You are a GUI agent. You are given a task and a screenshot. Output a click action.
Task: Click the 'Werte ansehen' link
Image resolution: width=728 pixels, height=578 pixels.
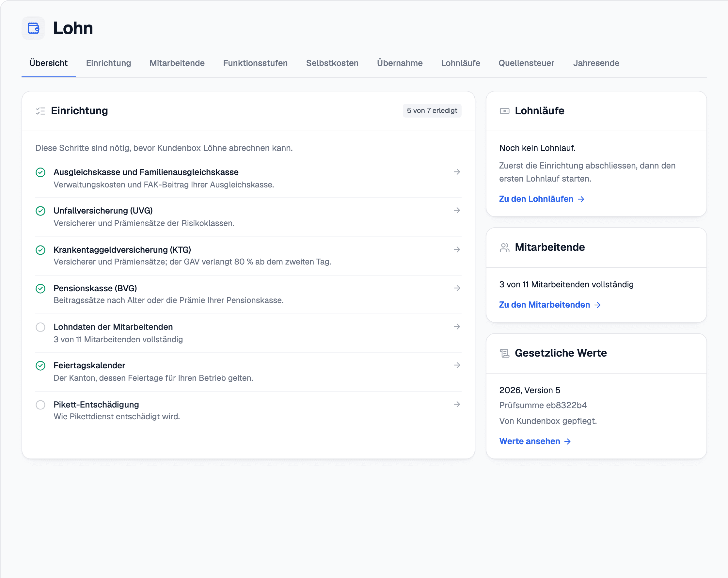[535, 441]
